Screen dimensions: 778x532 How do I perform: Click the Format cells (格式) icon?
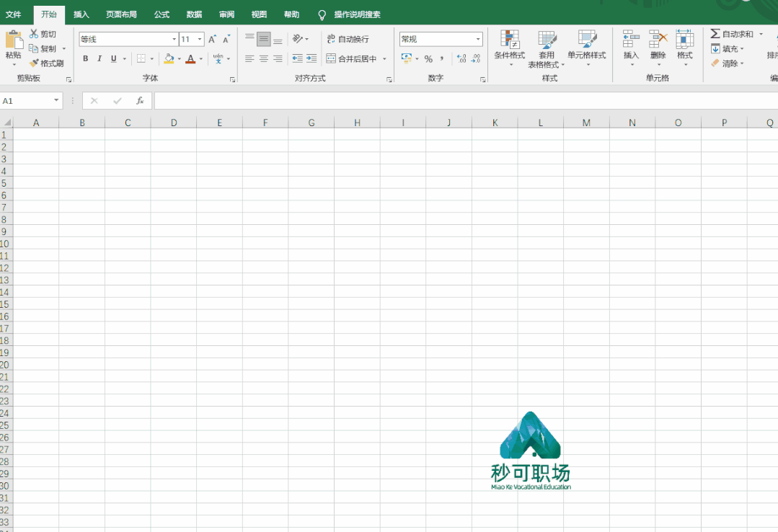685,39
